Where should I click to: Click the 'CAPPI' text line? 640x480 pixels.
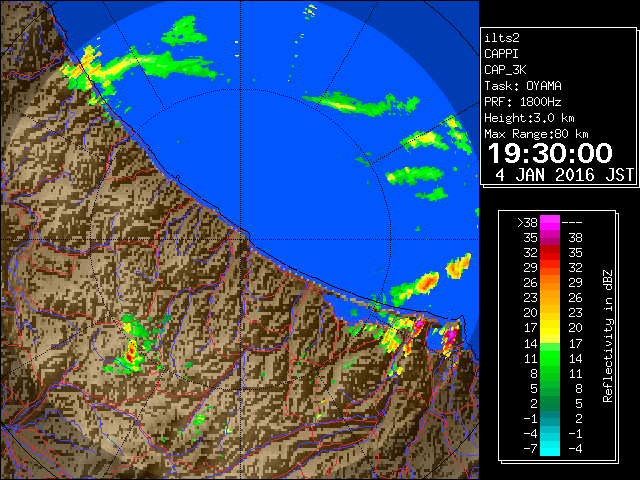point(501,54)
